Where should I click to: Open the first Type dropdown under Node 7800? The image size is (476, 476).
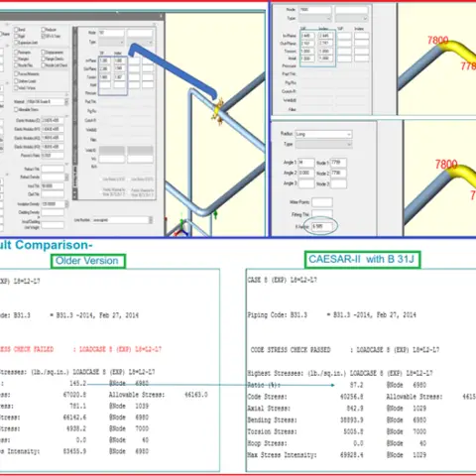point(315,18)
